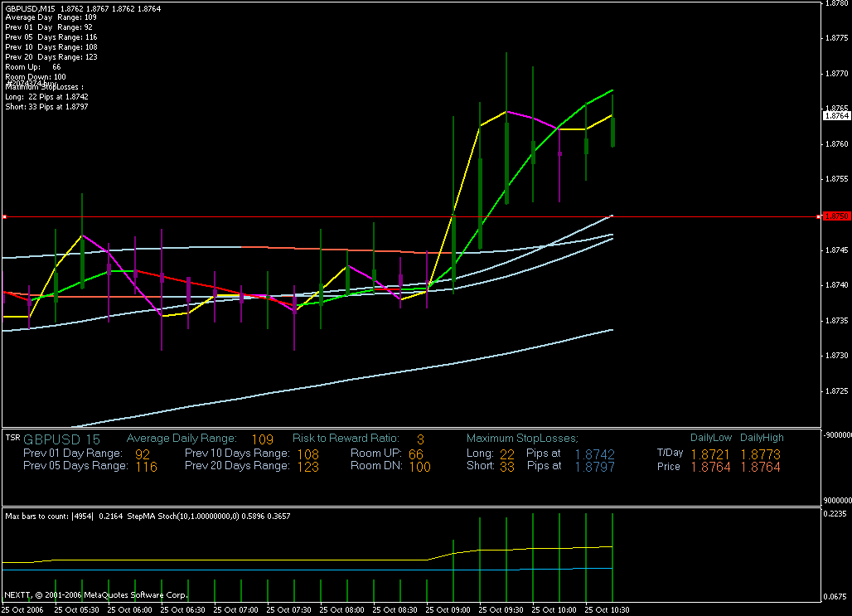Image resolution: width=852 pixels, height=616 pixels.
Task: Click the T/Day DailyLow value 1.8721
Action: pyautogui.click(x=710, y=454)
